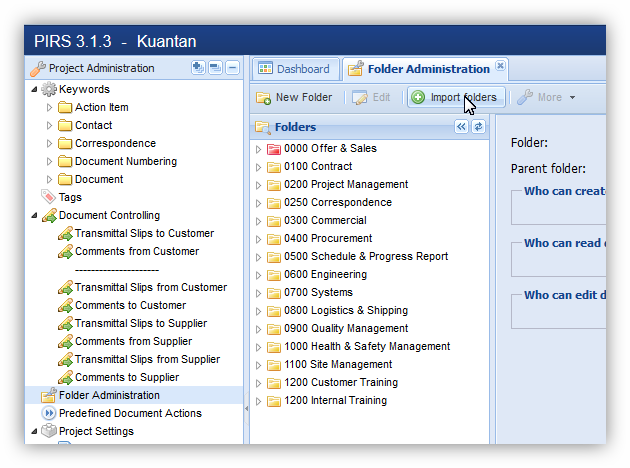Select the 0400 Procurement folder

tap(328, 238)
